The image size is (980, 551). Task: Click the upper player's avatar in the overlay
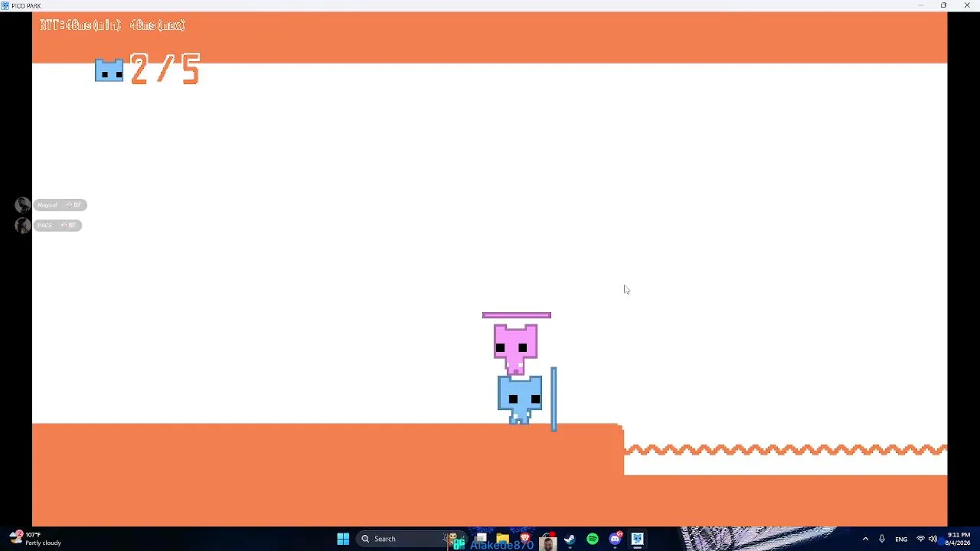pyautogui.click(x=22, y=205)
